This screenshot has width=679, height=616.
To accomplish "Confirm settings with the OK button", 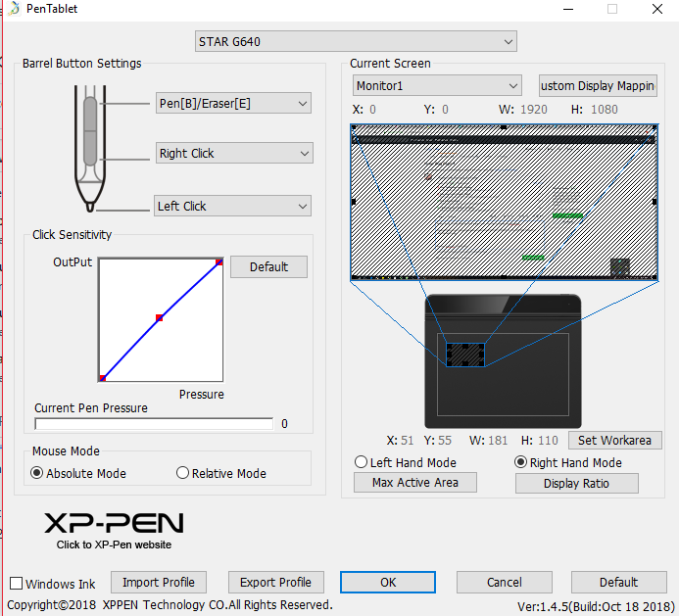I will click(x=388, y=583).
